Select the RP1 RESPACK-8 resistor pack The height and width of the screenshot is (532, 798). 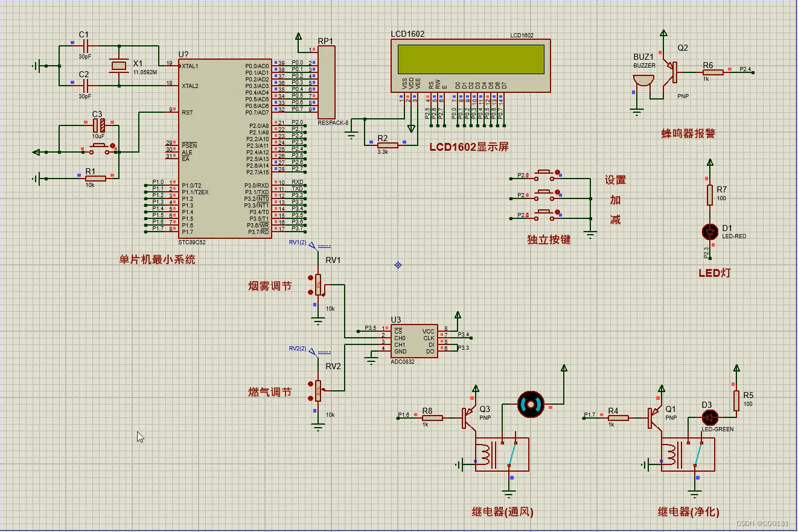coord(326,83)
